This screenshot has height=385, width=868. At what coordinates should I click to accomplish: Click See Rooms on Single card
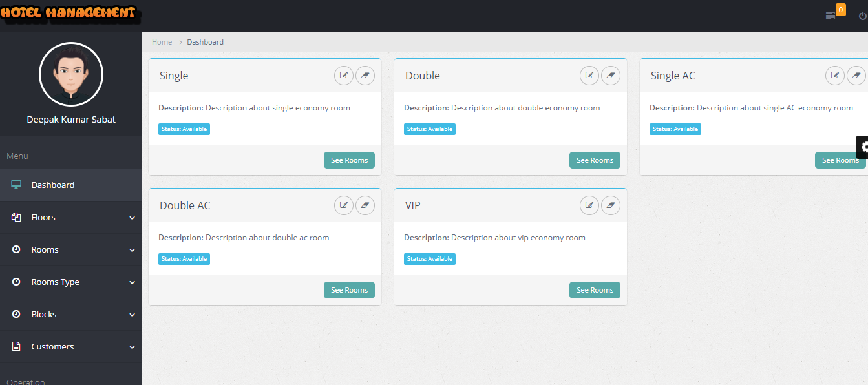(x=349, y=160)
